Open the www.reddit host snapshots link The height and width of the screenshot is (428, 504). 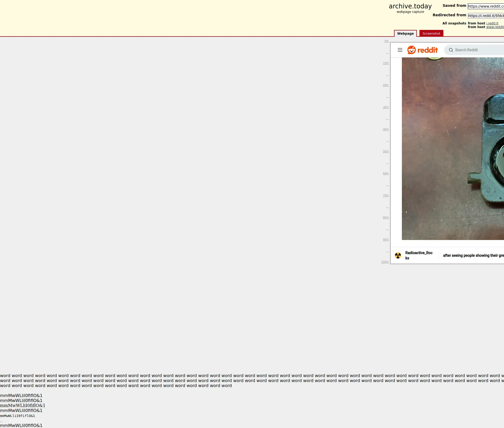tap(495, 27)
